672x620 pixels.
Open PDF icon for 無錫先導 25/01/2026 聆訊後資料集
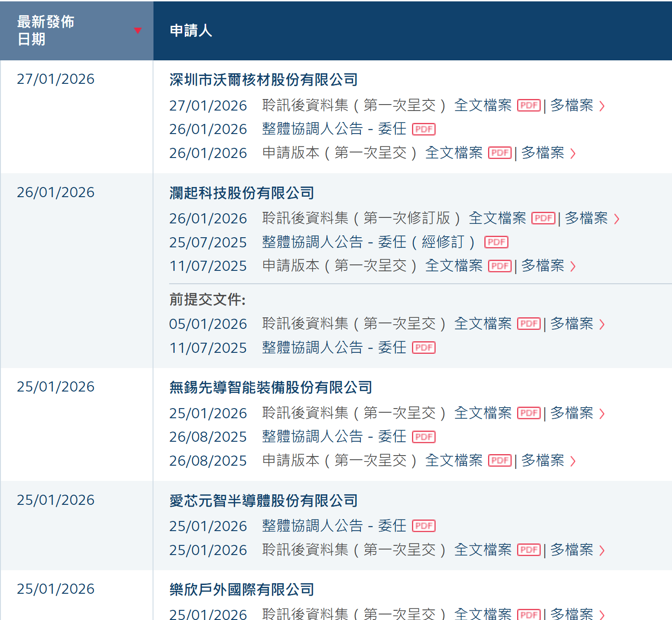(x=529, y=413)
